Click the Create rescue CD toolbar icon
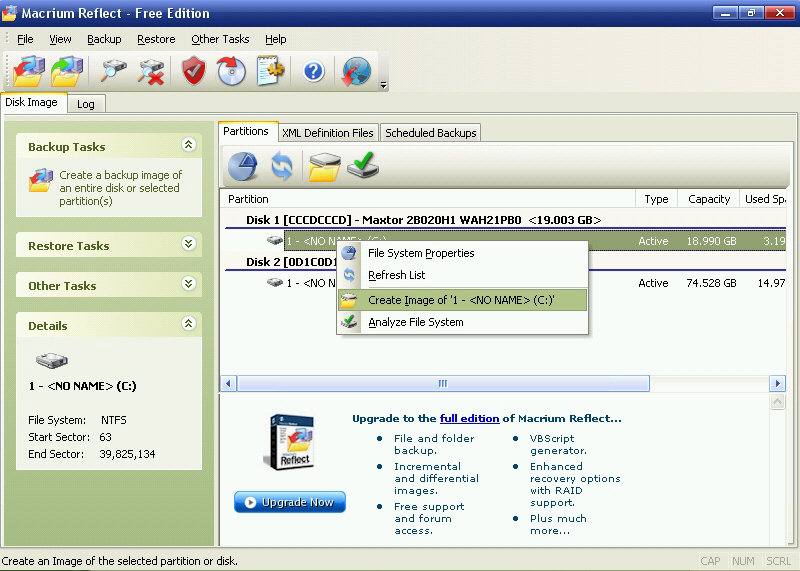This screenshot has width=800, height=571. [231, 71]
